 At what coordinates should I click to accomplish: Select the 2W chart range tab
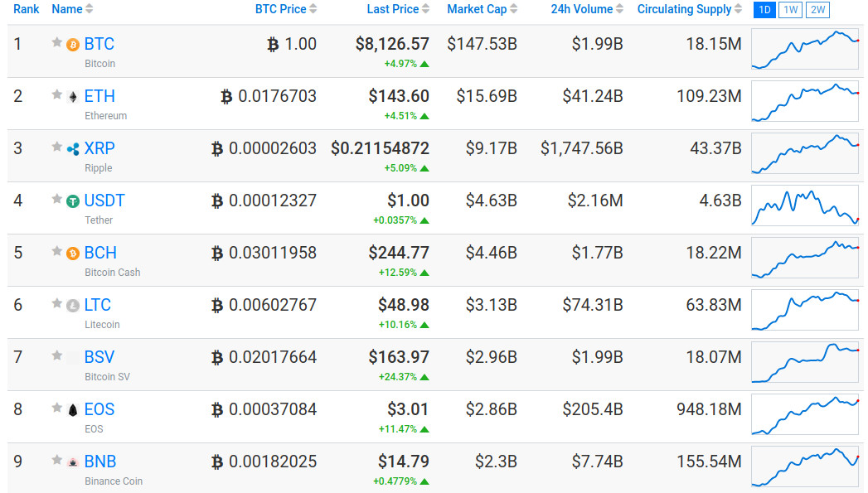[x=817, y=10]
